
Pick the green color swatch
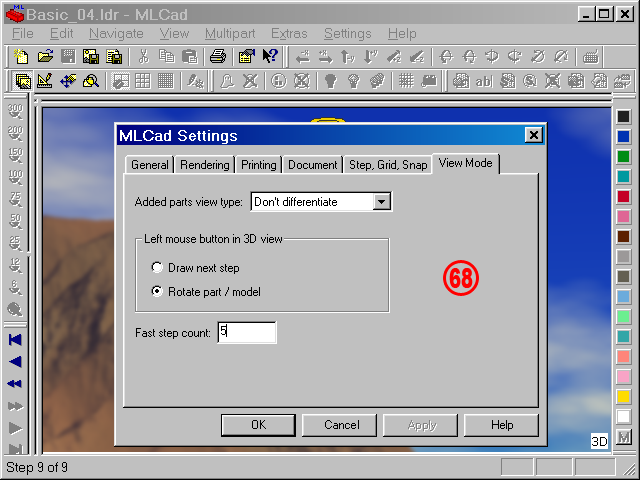pos(623,157)
